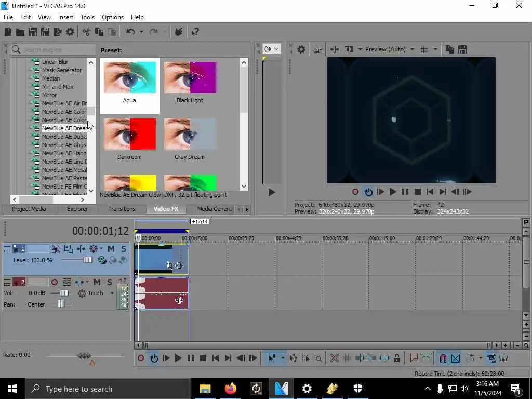Screen dimensions: 532x399
Task: Open the File menu
Action: [8, 17]
